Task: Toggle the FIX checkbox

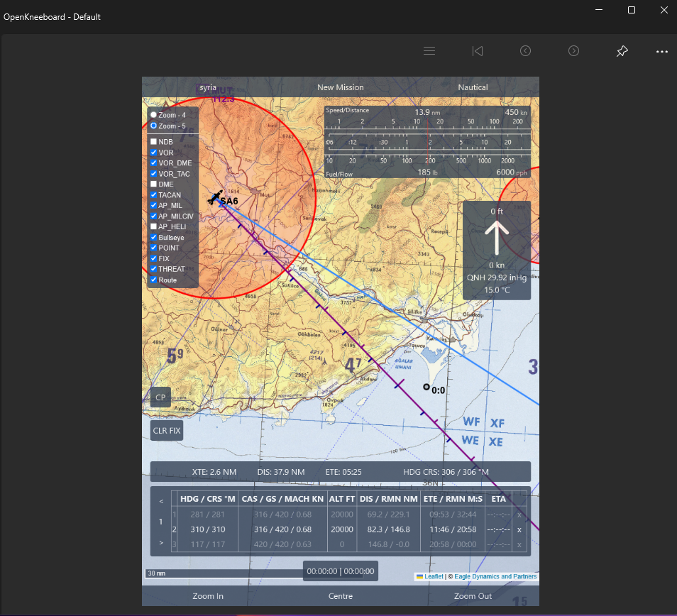Action: 153,258
